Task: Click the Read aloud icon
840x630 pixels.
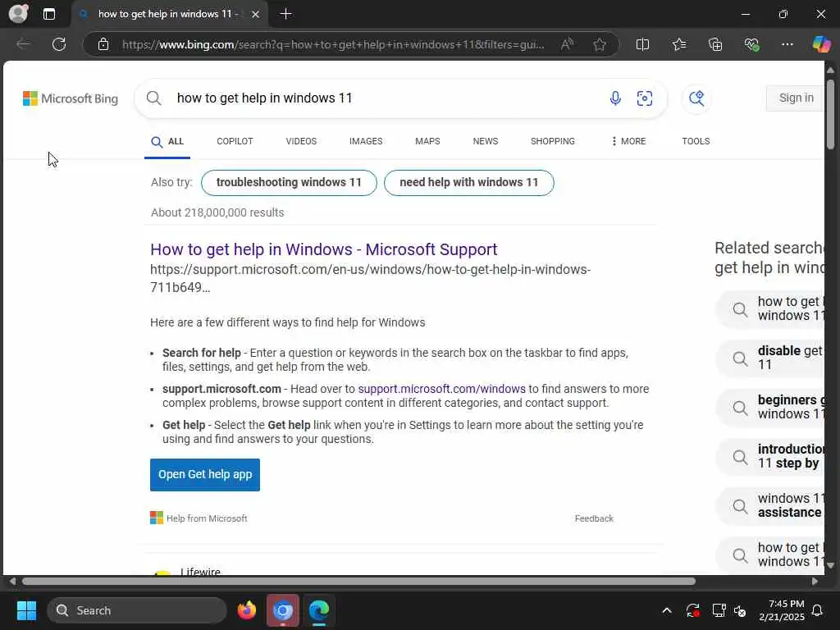Action: coord(567,44)
